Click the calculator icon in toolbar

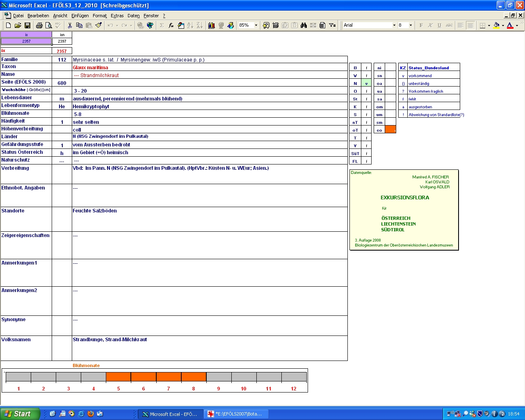click(x=322, y=25)
